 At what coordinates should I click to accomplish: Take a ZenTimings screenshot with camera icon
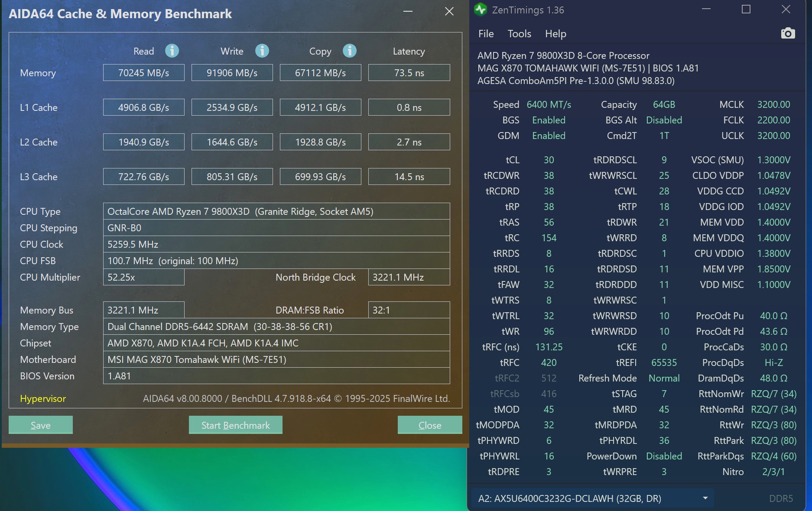[x=788, y=33]
